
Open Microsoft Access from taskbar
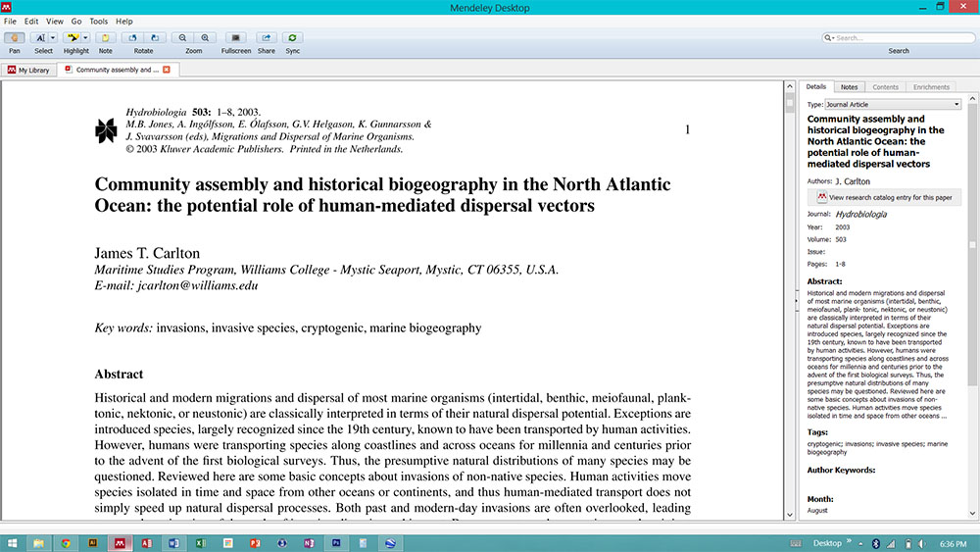146,543
